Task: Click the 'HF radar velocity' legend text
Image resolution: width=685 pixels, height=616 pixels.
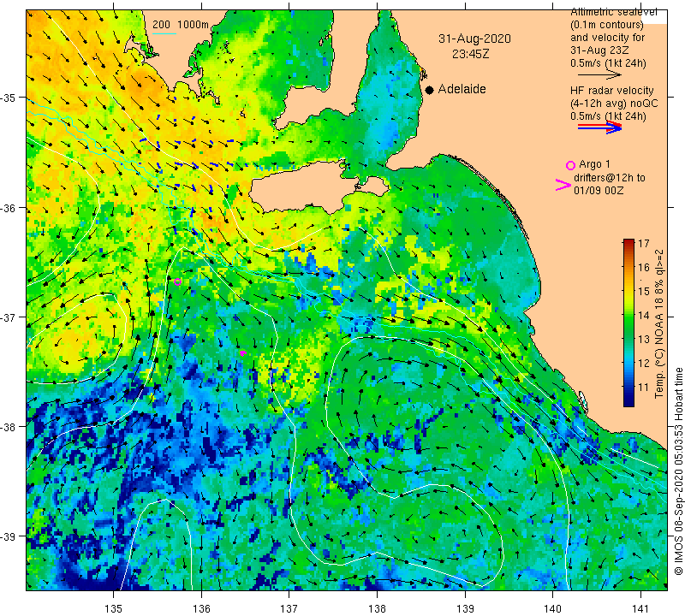Action: click(611, 91)
